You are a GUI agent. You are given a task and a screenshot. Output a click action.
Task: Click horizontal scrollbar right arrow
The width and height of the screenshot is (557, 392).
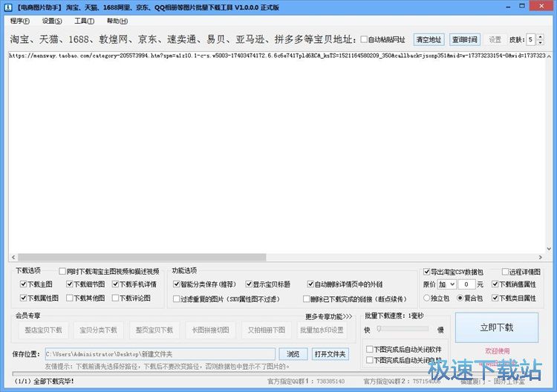coord(541,257)
